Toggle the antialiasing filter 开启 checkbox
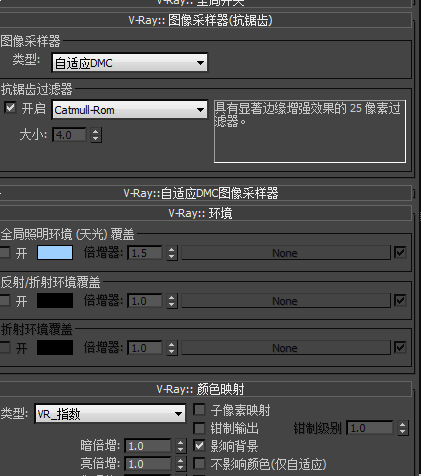This screenshot has width=421, height=476. pyautogui.click(x=10, y=108)
